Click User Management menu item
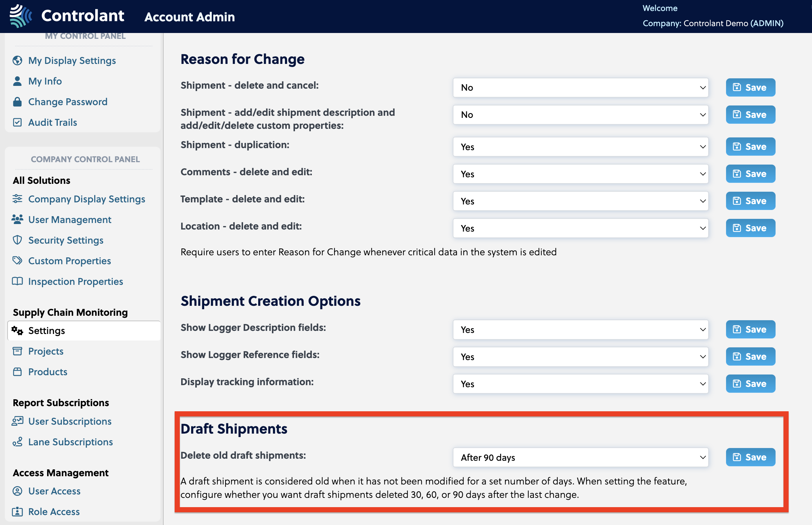Viewport: 812px width, 525px height. (x=70, y=220)
